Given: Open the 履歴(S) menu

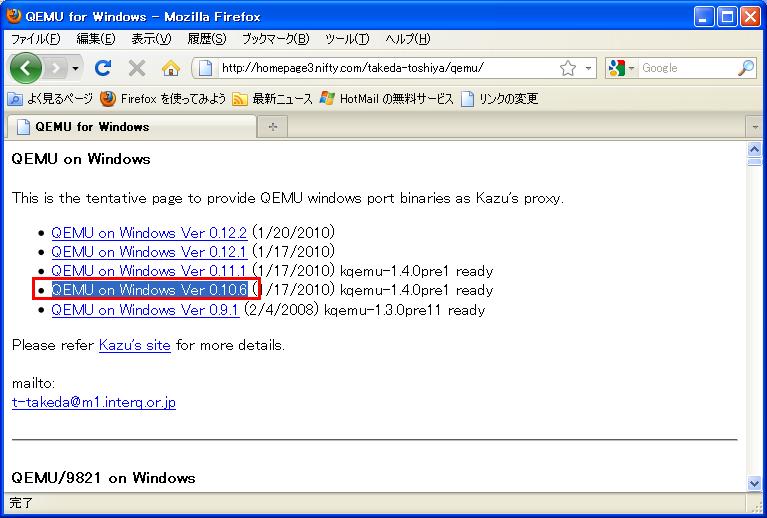Looking at the screenshot, I should coord(206,39).
